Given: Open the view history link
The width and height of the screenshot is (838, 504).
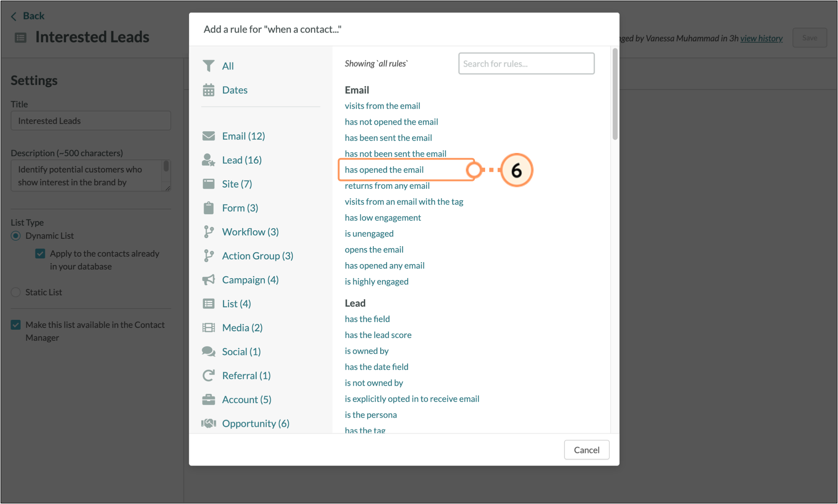Looking at the screenshot, I should (761, 38).
